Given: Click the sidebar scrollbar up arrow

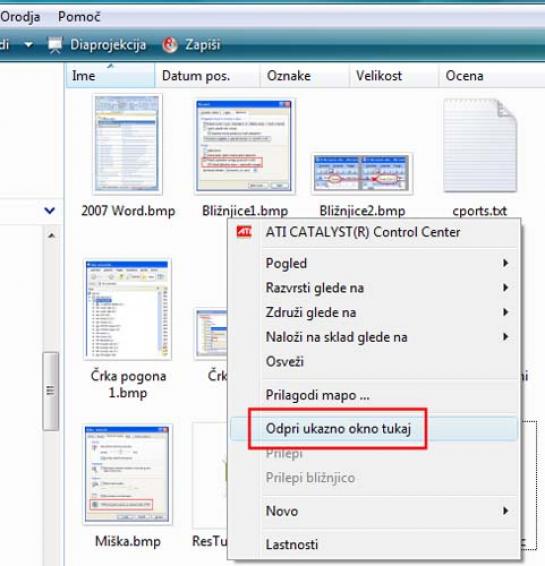Looking at the screenshot, I should 51,236.
